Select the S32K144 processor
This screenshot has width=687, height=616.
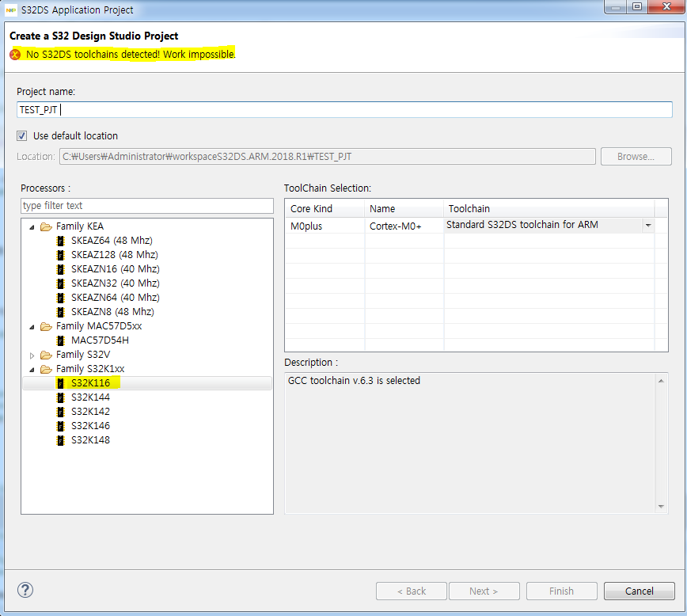90,397
